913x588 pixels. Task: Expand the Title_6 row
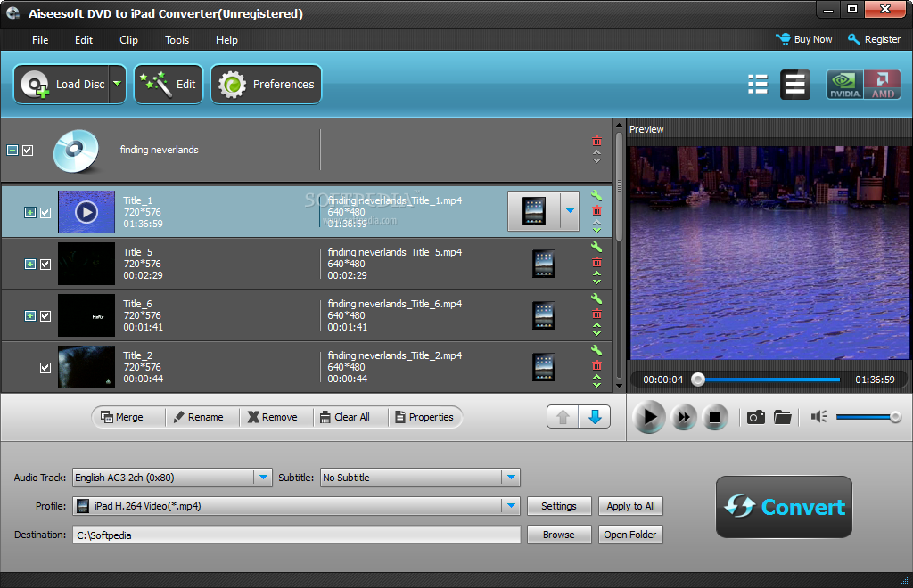tap(30, 316)
